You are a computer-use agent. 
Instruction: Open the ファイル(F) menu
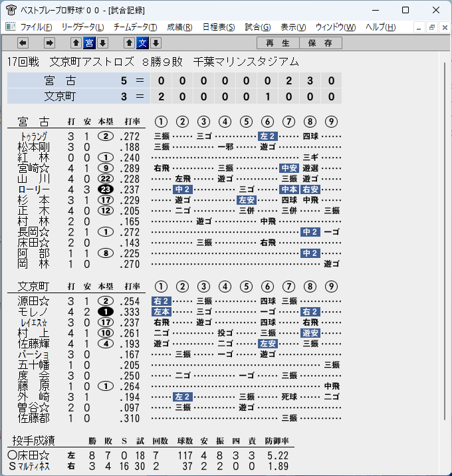coord(36,27)
